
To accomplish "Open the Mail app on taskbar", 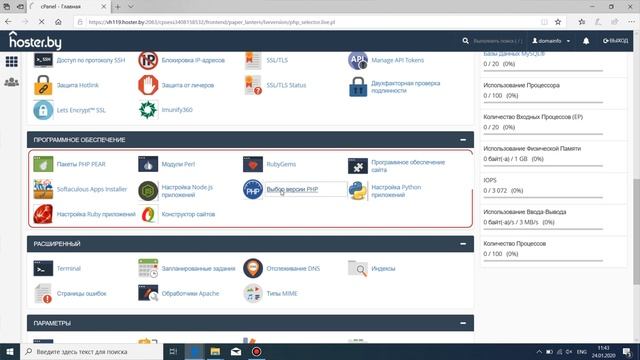I will pos(236,352).
